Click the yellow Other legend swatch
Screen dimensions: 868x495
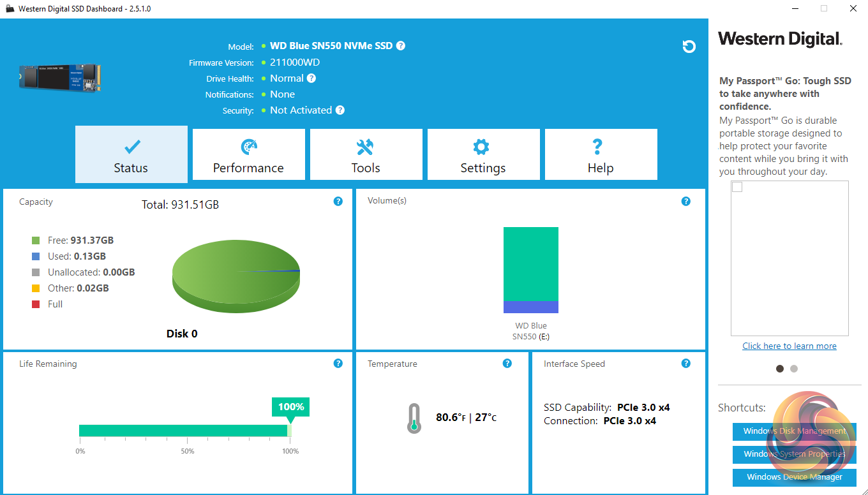[x=36, y=288]
